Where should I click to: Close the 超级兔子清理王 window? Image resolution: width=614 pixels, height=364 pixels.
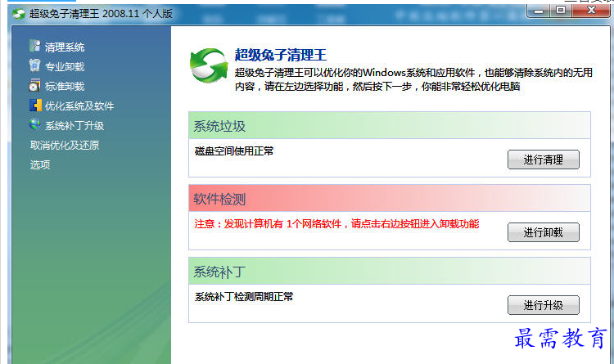click(591, 10)
